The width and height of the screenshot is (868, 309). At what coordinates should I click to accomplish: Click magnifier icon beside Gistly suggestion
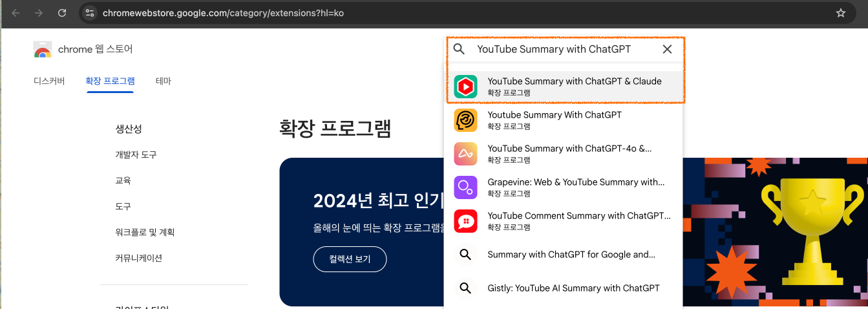point(465,288)
